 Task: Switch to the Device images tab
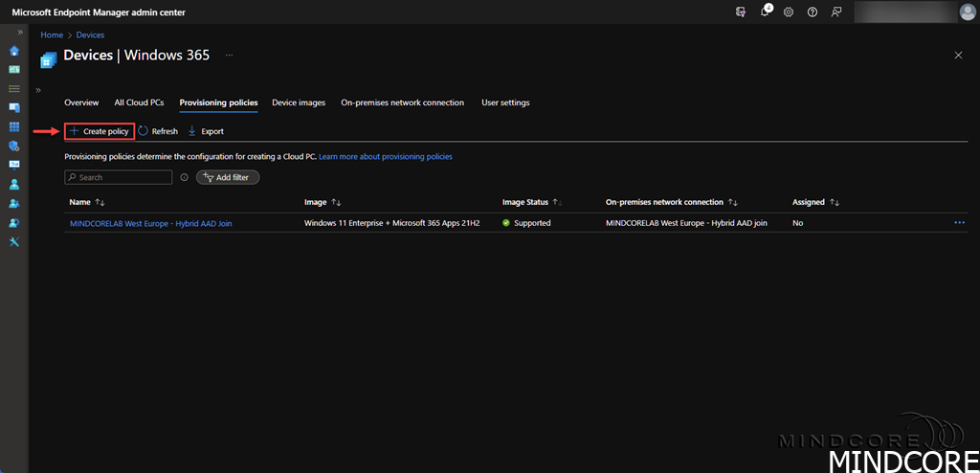point(299,102)
